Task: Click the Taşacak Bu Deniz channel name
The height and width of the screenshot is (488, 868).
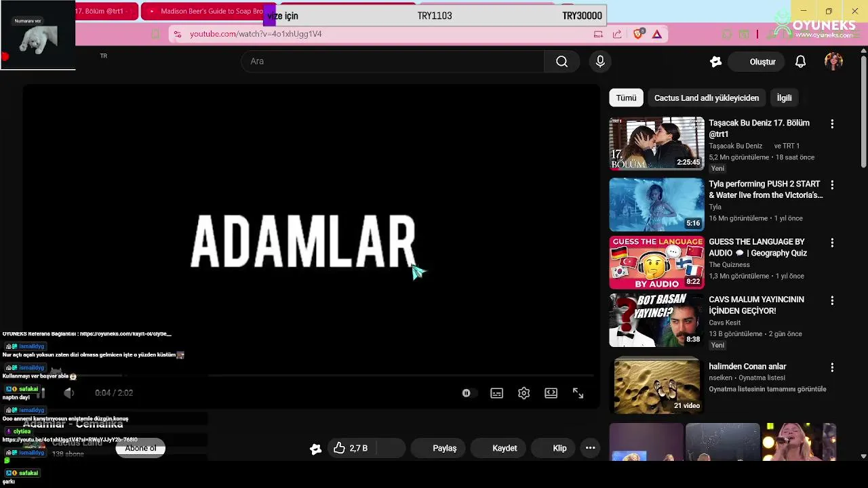Action: pyautogui.click(x=736, y=146)
